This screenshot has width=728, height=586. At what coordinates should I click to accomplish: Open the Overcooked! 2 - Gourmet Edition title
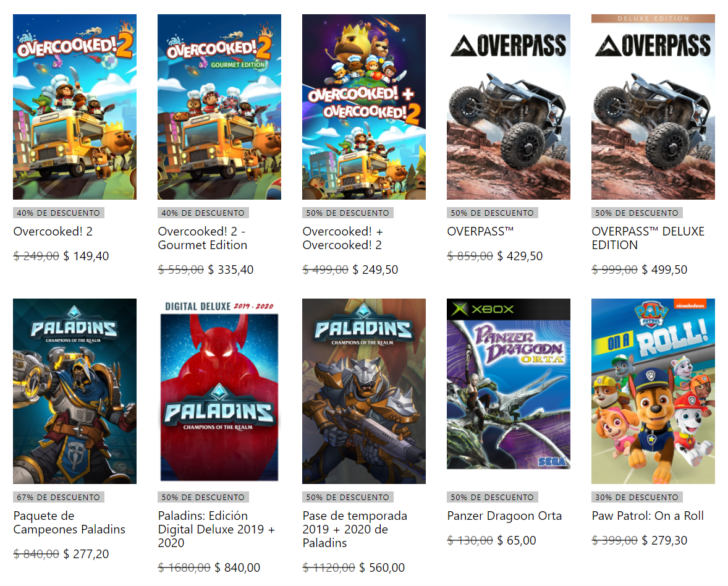pyautogui.click(x=203, y=238)
